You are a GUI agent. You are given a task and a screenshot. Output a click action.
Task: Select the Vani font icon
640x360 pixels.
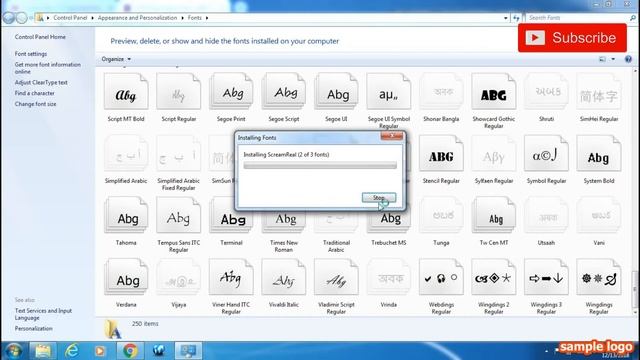[x=599, y=216]
